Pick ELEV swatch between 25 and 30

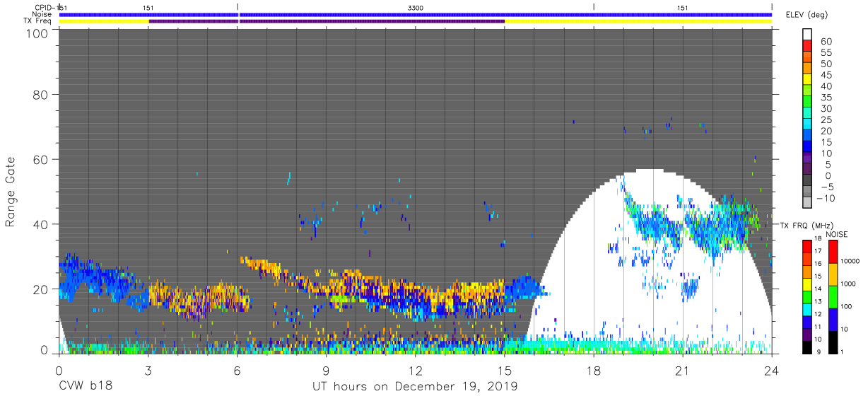[807, 113]
